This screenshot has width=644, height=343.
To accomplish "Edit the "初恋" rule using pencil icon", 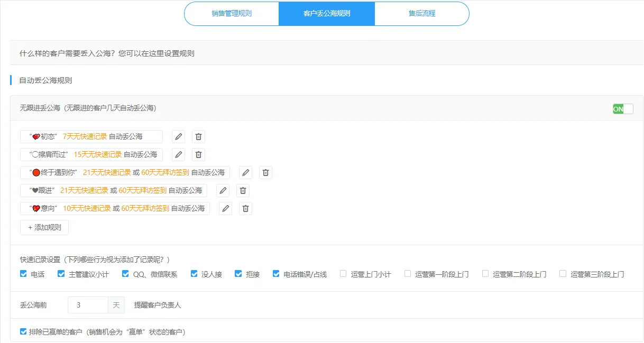I will 178,136.
